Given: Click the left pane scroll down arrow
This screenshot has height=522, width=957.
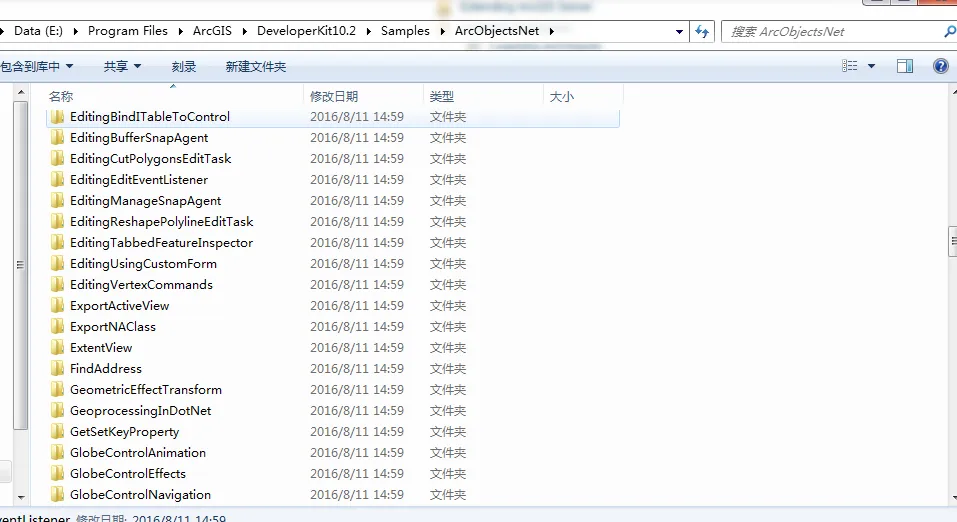Looking at the screenshot, I should [x=21, y=497].
